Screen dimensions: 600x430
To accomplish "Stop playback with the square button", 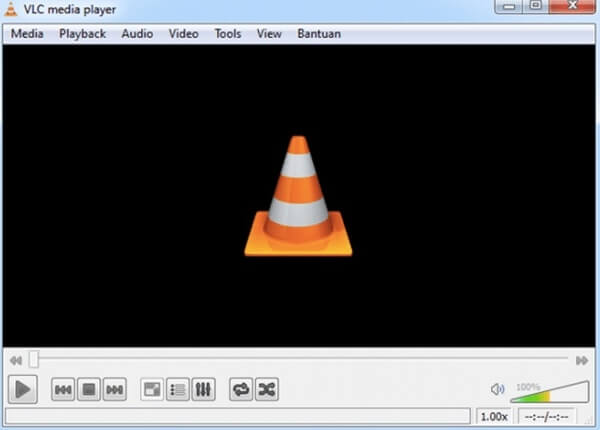I will click(89, 389).
